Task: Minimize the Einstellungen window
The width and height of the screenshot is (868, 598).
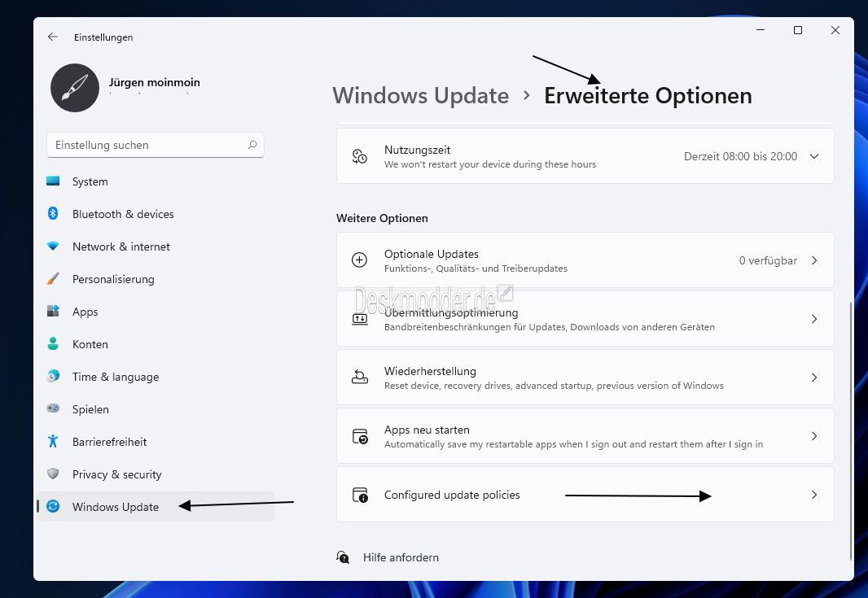Action: point(761,30)
